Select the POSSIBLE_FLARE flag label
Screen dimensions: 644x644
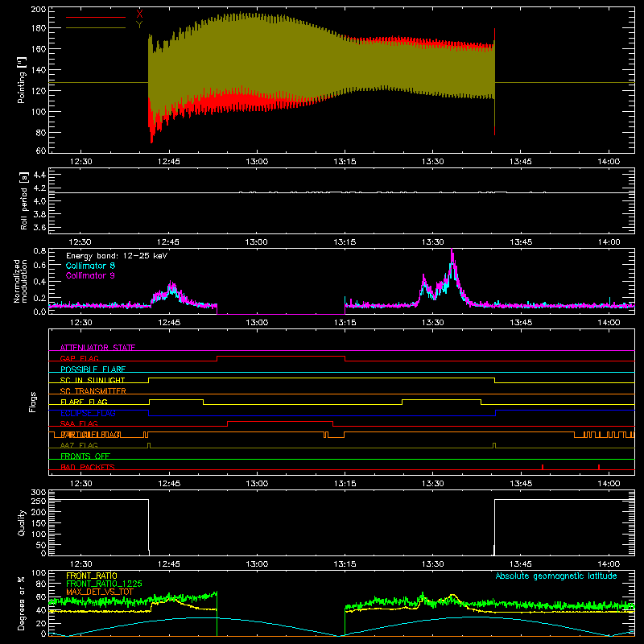(x=93, y=369)
